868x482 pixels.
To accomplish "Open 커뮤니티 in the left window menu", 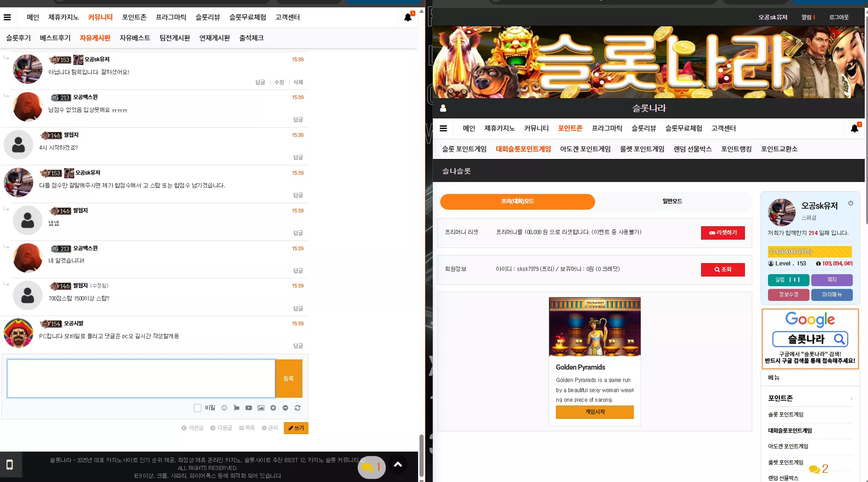I will [100, 18].
